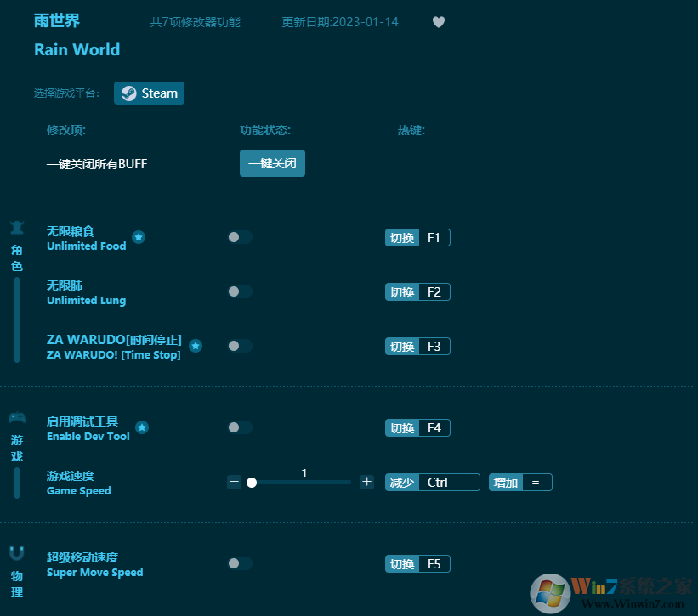The image size is (698, 616).
Task: Click the ZA WARUDO! [Time Stop] label
Action: tap(114, 354)
